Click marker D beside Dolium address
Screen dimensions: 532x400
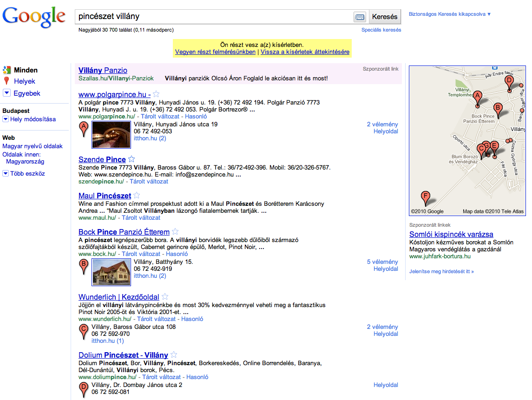click(84, 389)
